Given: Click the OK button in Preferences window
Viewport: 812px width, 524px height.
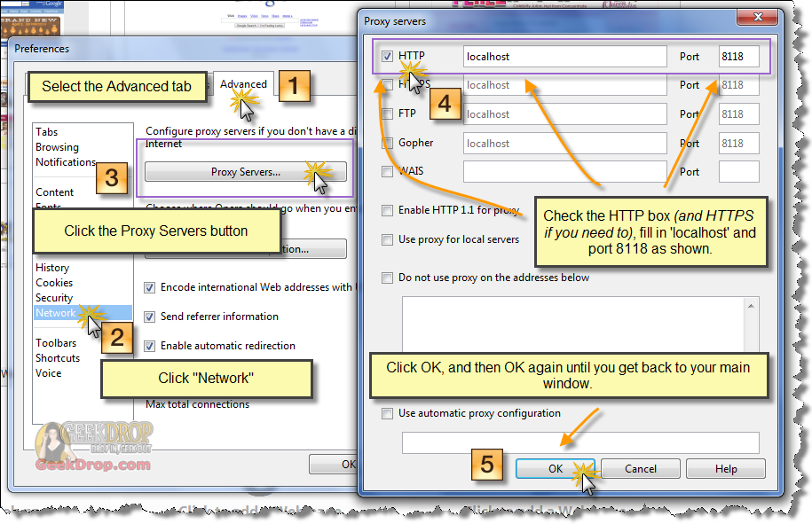Looking at the screenshot, I should [x=334, y=464].
